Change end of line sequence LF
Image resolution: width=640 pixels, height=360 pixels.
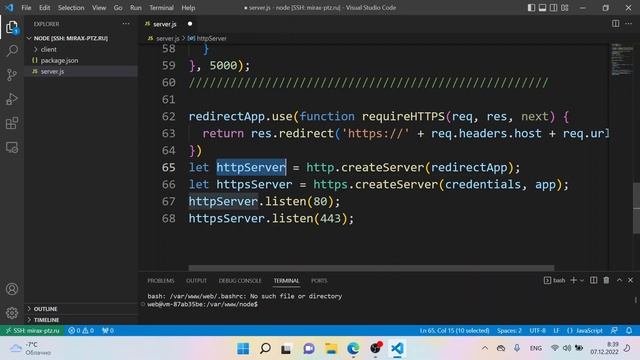(556, 331)
